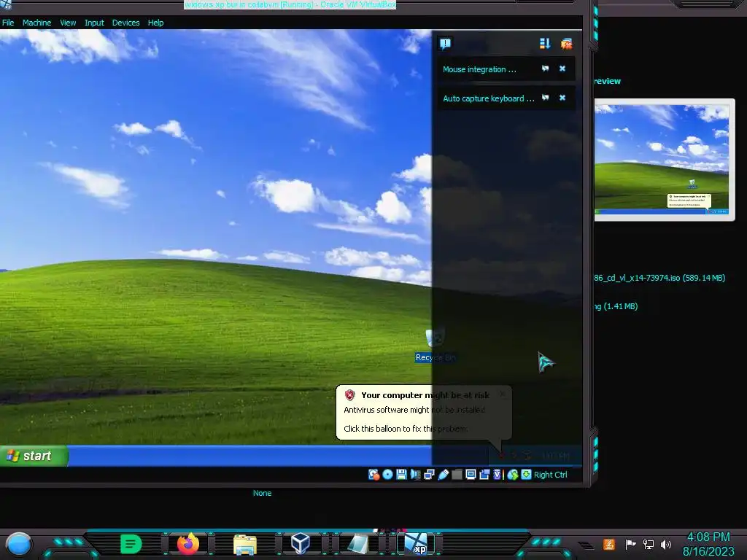The image size is (747, 560).
Task: Click the keyboard capture green arrow icon
Action: click(x=526, y=474)
